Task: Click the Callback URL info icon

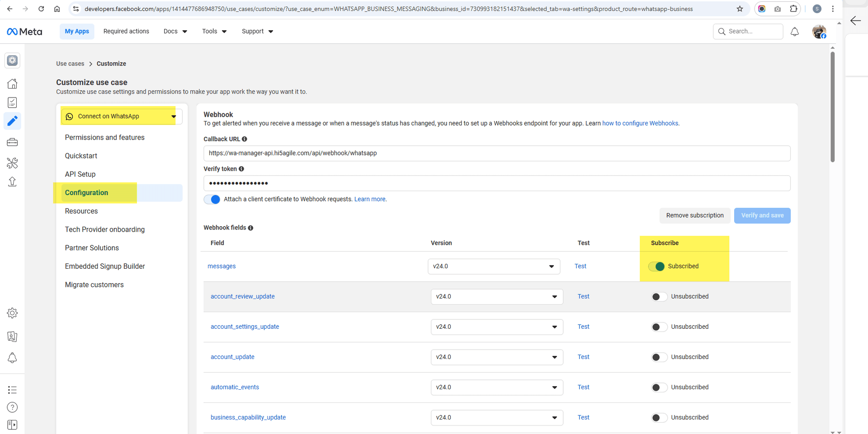Action: (x=245, y=139)
